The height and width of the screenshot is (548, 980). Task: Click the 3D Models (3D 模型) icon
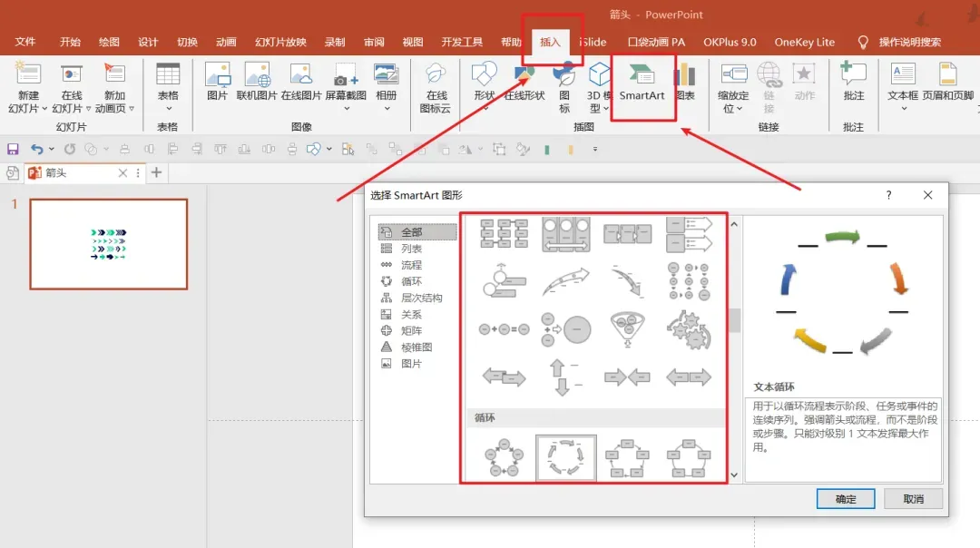pos(599,75)
